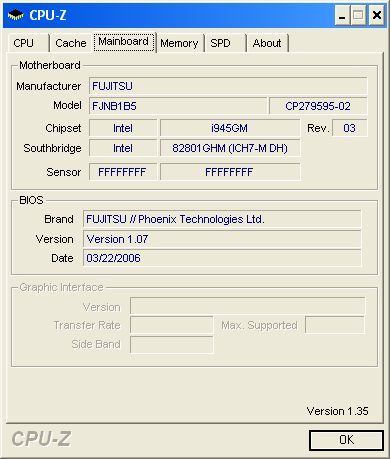Minimize the CPU-Z window
The width and height of the screenshot is (391, 459).
[342, 15]
